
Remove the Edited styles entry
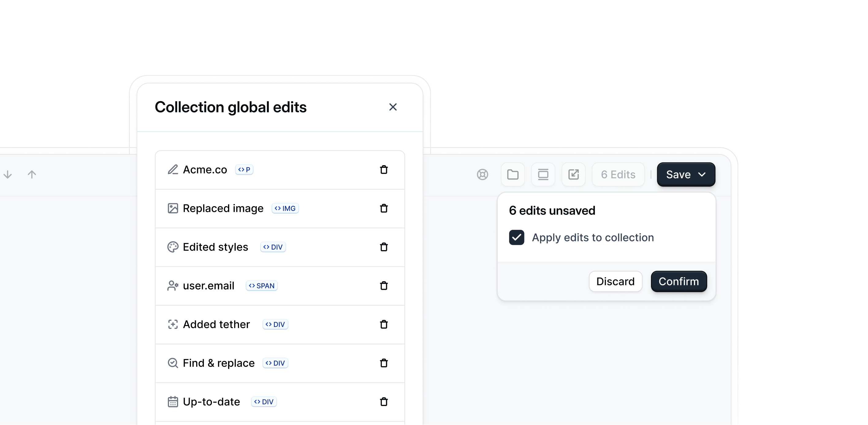tap(384, 247)
